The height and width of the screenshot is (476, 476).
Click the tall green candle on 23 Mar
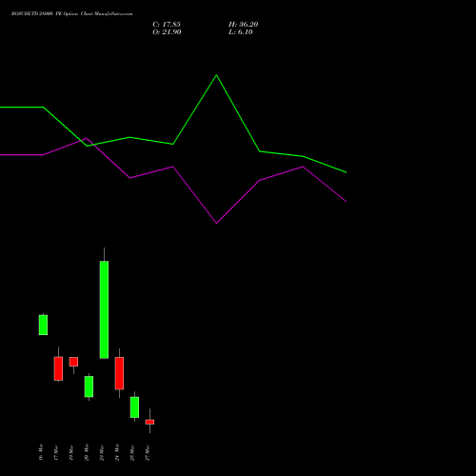(104, 309)
